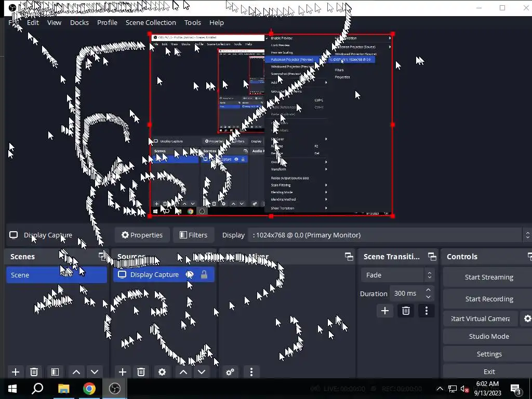Move scene up with arrow icon

(x=76, y=372)
